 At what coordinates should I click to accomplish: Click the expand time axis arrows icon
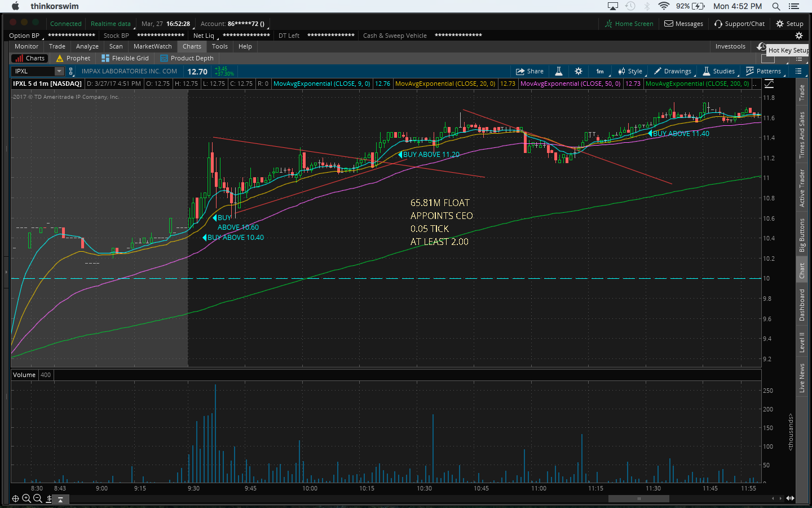pyautogui.click(x=791, y=498)
